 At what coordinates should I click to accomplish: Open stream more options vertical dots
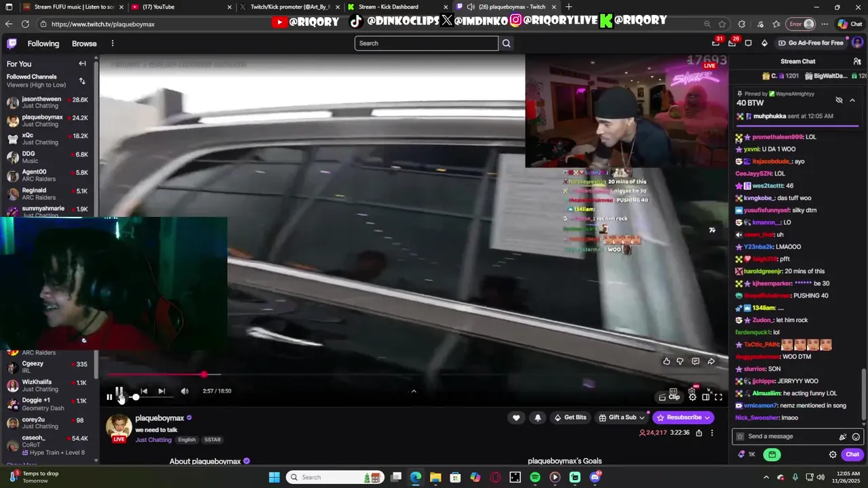pyautogui.click(x=711, y=432)
